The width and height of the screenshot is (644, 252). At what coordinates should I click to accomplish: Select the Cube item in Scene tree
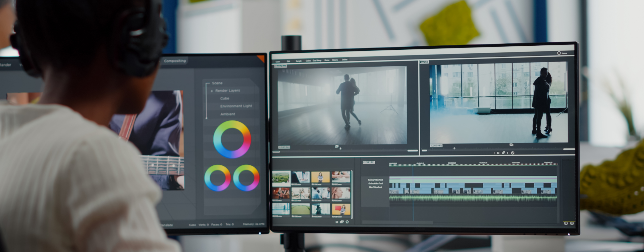(224, 98)
